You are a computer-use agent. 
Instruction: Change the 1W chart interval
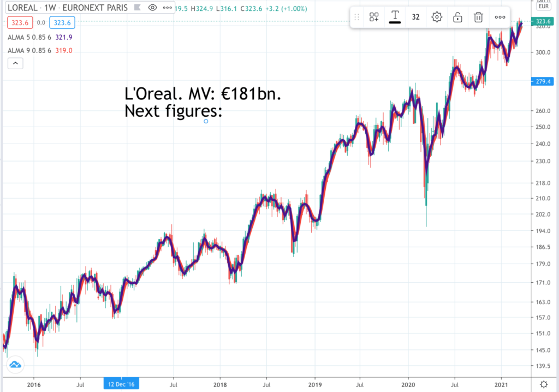pos(50,8)
